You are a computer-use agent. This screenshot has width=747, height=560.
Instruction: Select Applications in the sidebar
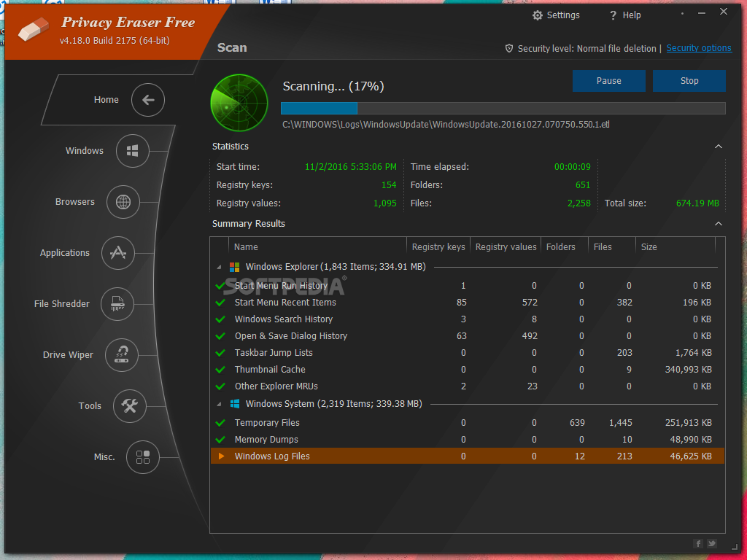pos(65,253)
